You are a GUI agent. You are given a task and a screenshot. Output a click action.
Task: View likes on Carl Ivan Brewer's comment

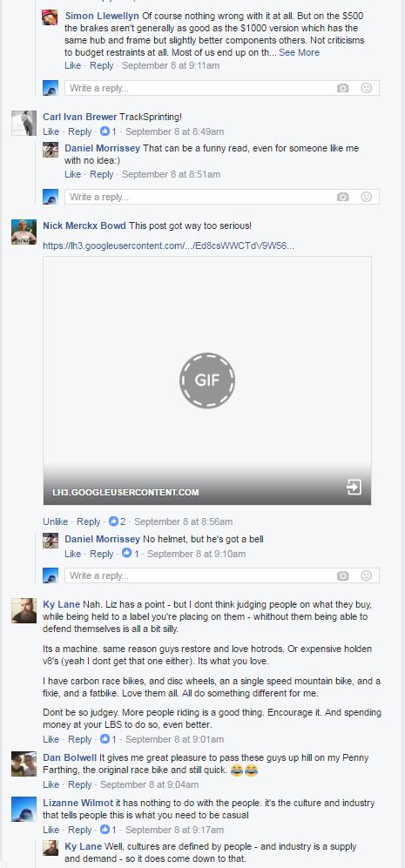point(108,131)
